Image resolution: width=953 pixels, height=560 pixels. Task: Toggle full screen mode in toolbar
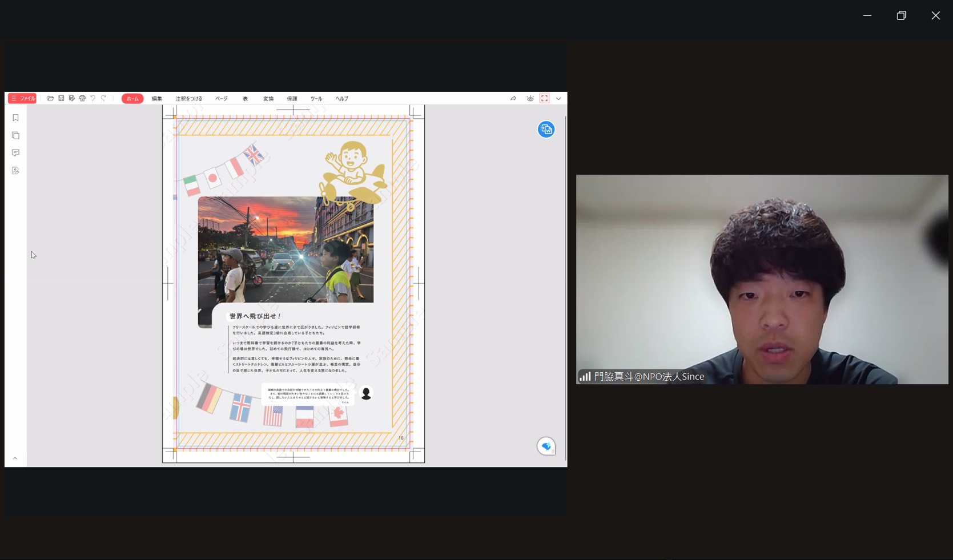point(544,99)
